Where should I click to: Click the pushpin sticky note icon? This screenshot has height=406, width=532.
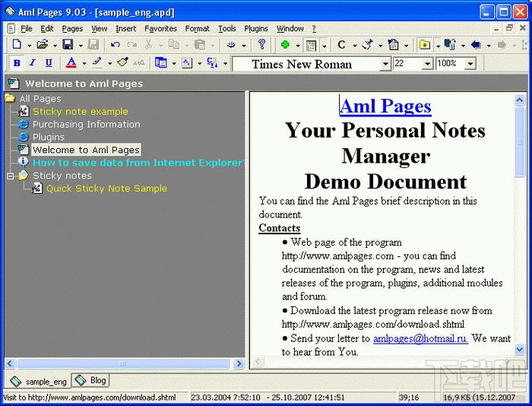coord(367,44)
